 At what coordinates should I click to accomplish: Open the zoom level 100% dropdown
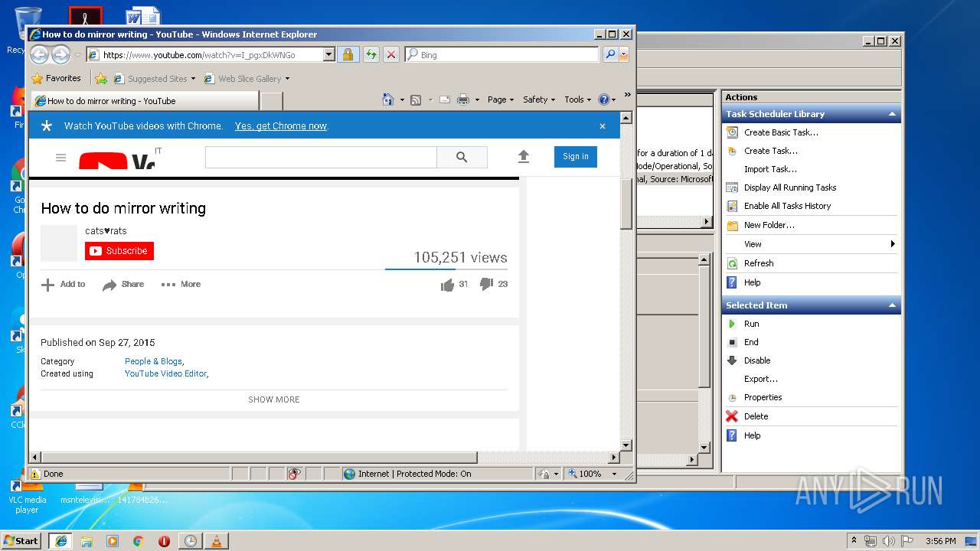pos(614,474)
